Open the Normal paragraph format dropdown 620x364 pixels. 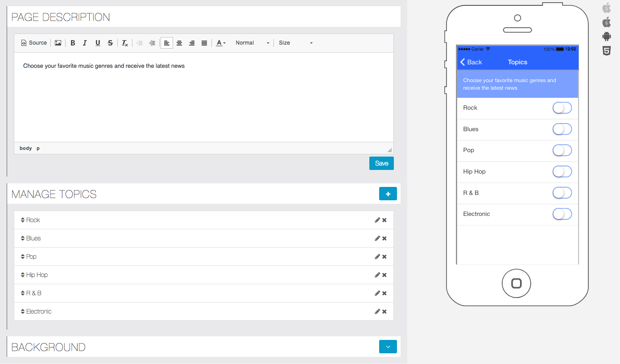pyautogui.click(x=252, y=43)
